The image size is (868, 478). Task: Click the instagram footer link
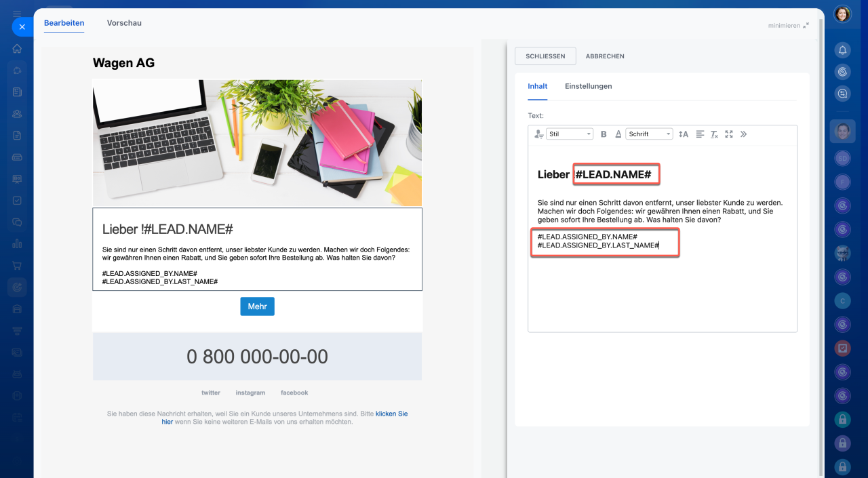coord(250,393)
